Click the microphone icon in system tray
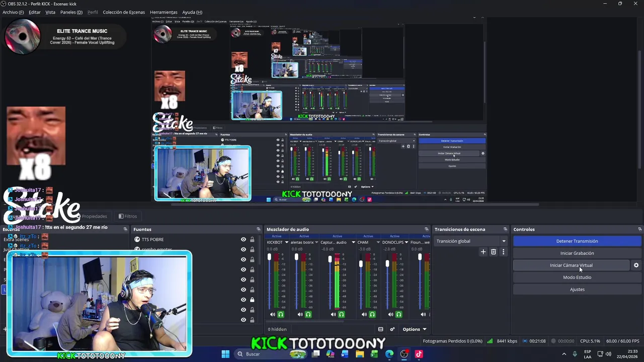The width and height of the screenshot is (644, 362). pos(575,354)
